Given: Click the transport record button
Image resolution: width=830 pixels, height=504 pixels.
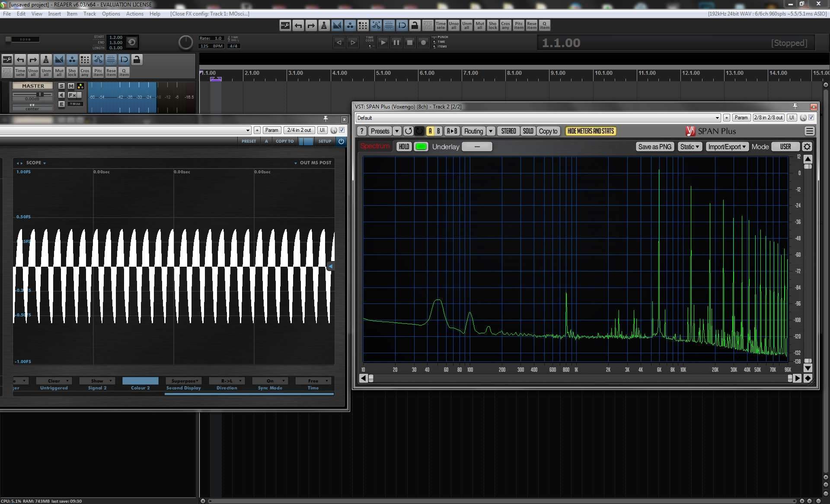Looking at the screenshot, I should pos(424,42).
